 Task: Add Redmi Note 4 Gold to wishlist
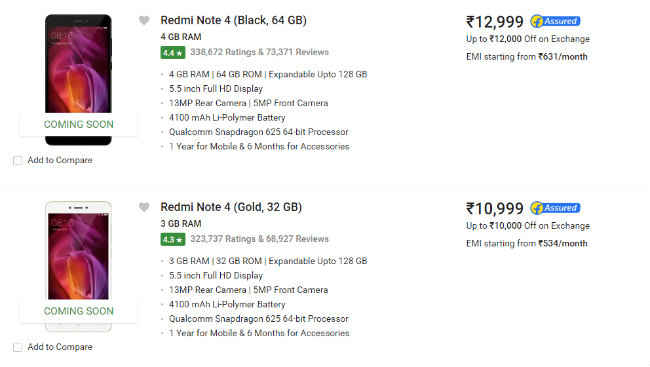(x=144, y=207)
